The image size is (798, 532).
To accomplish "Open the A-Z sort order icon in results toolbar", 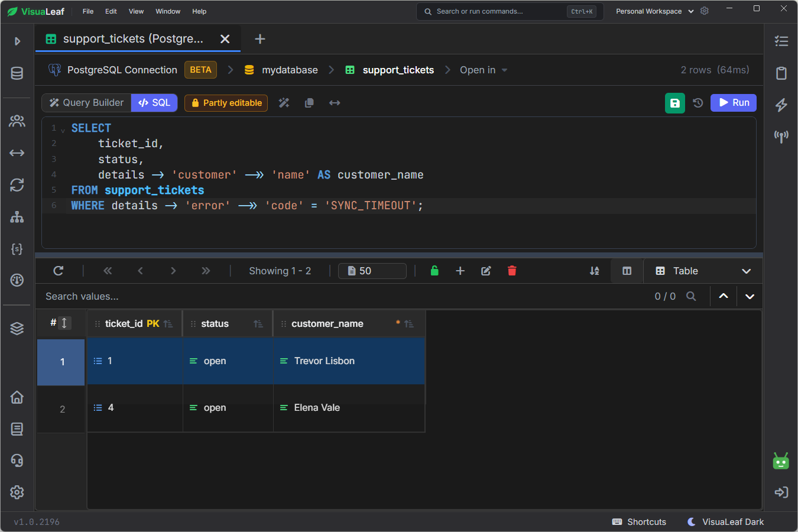I will coord(595,271).
